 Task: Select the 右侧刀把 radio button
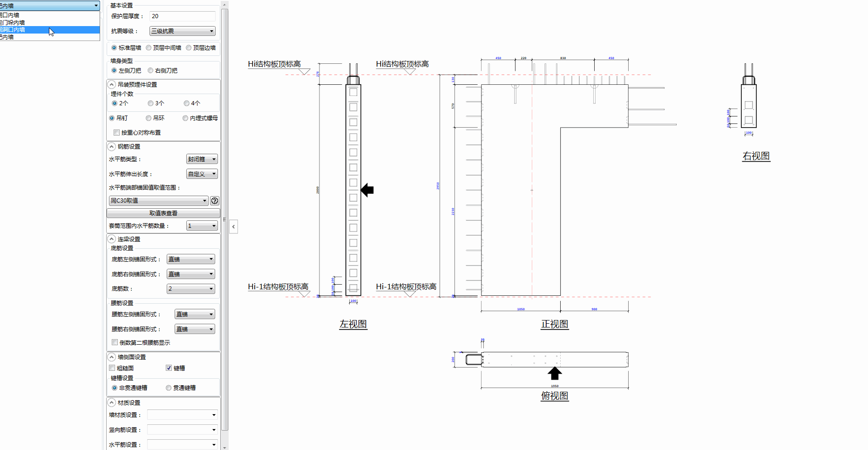(150, 71)
